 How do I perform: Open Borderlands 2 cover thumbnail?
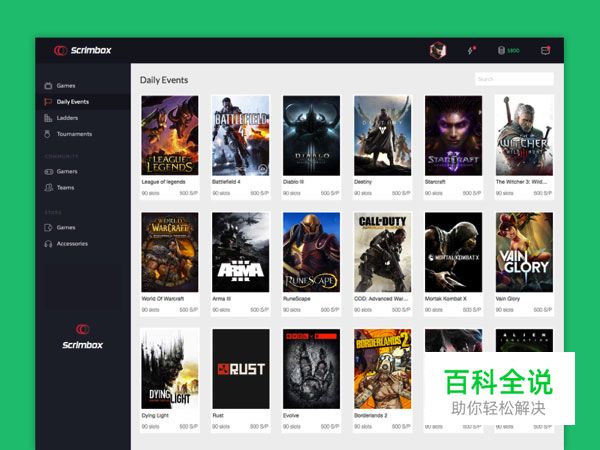click(x=383, y=369)
